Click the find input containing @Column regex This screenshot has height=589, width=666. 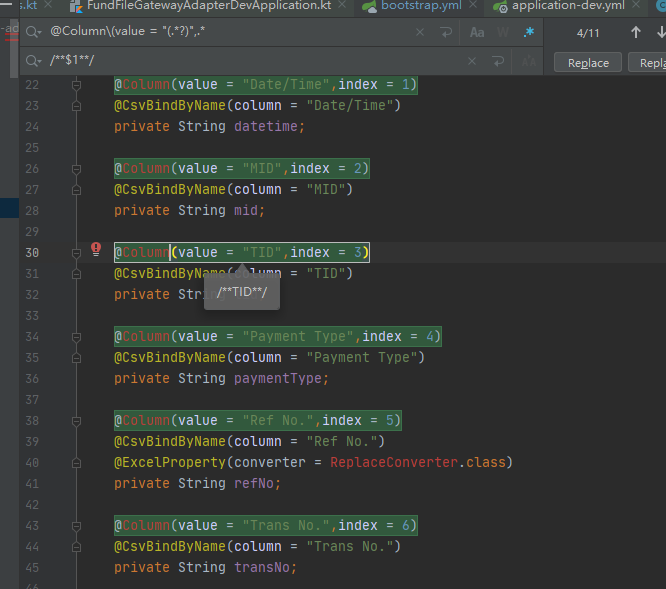pos(229,31)
